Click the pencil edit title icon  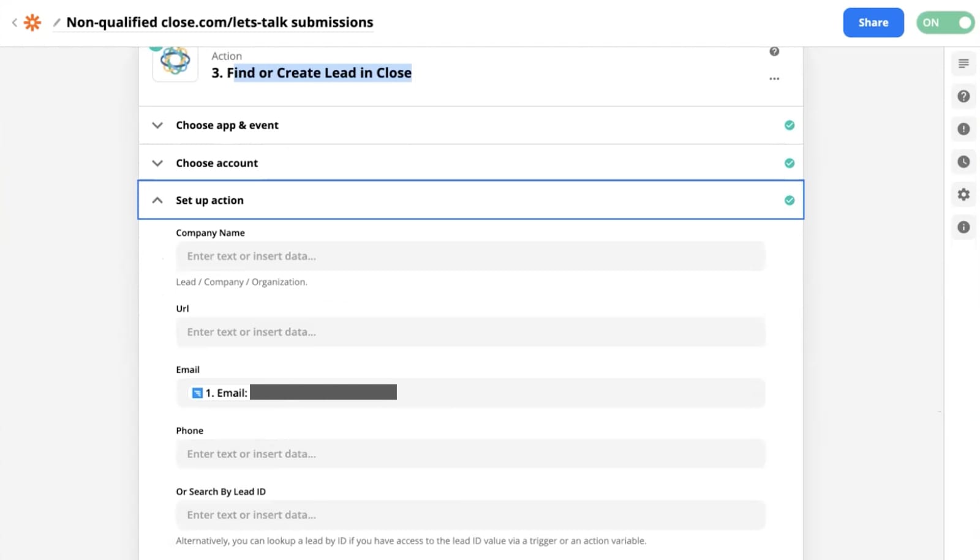[56, 23]
